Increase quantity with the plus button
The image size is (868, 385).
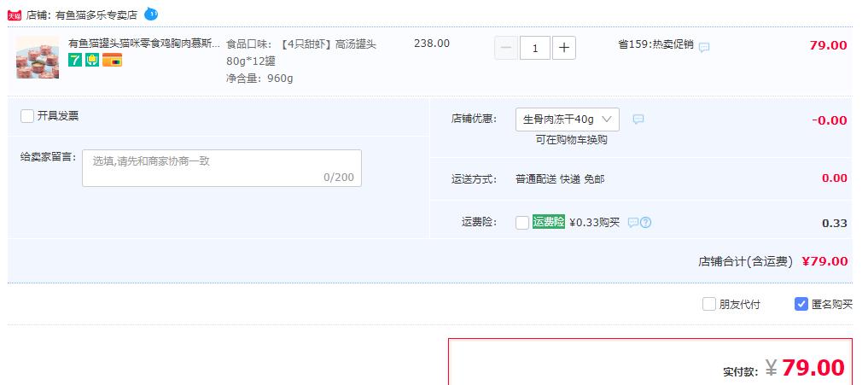[x=563, y=48]
